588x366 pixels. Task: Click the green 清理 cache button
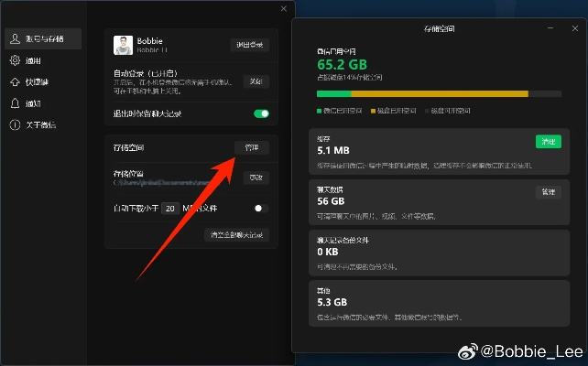point(548,142)
